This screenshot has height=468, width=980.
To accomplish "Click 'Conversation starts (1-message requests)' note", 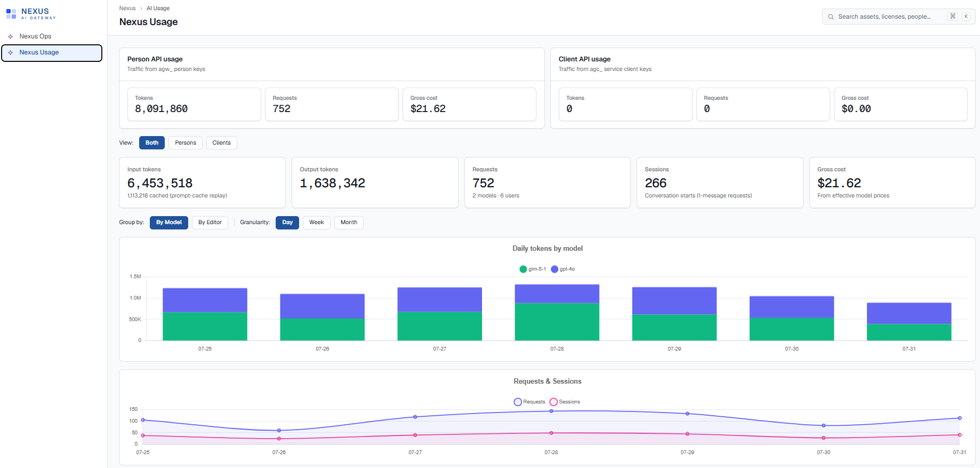I will 698,196.
